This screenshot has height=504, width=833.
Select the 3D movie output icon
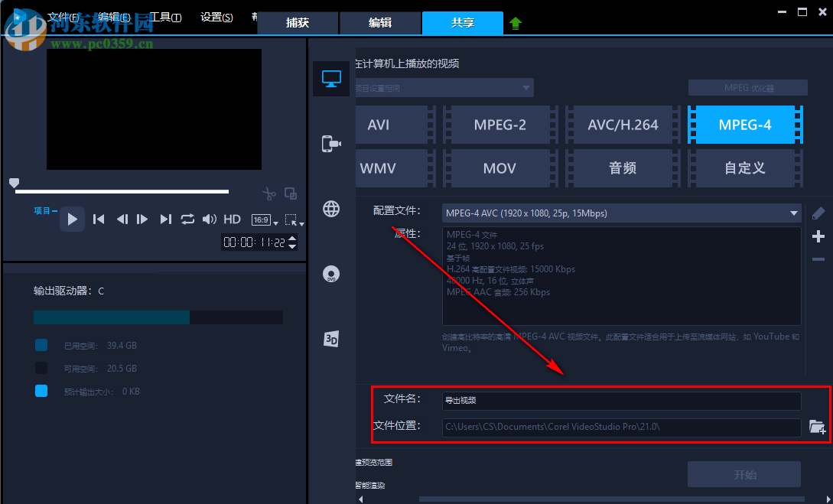tap(331, 339)
